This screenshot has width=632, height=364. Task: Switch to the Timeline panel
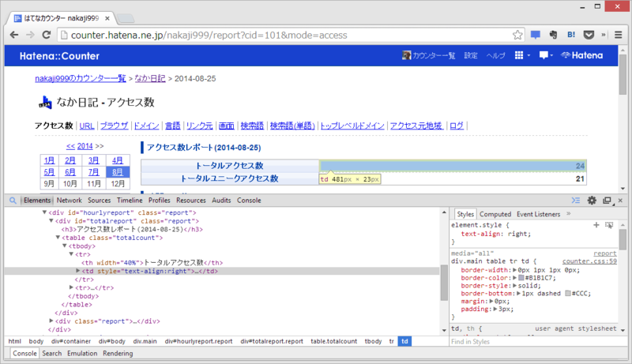click(130, 200)
